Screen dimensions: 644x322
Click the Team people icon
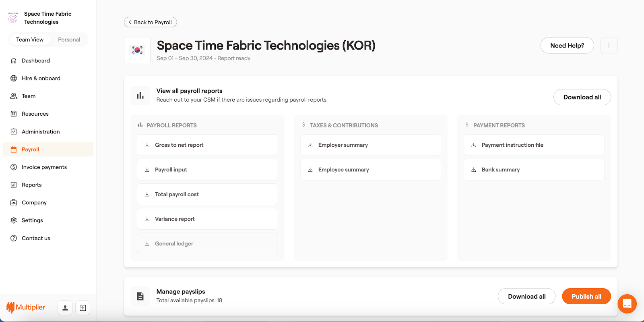14,96
